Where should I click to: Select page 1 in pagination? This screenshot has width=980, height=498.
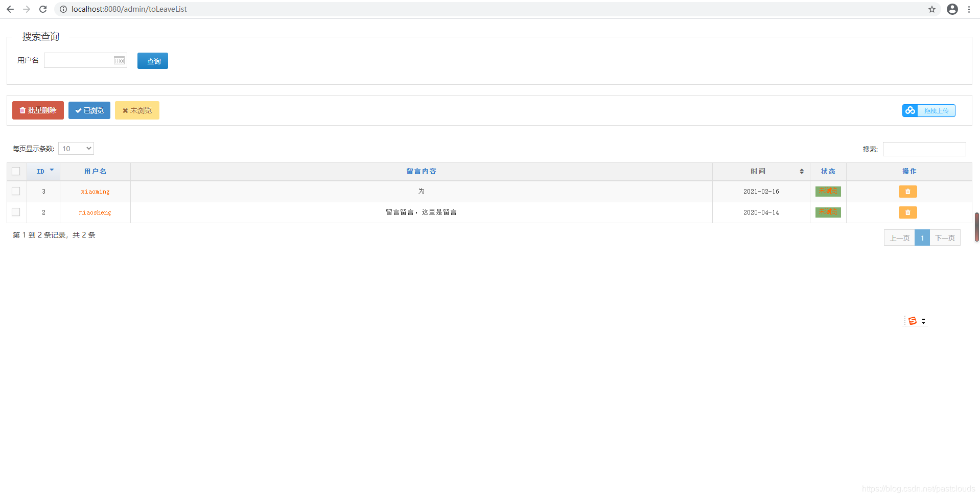click(922, 238)
